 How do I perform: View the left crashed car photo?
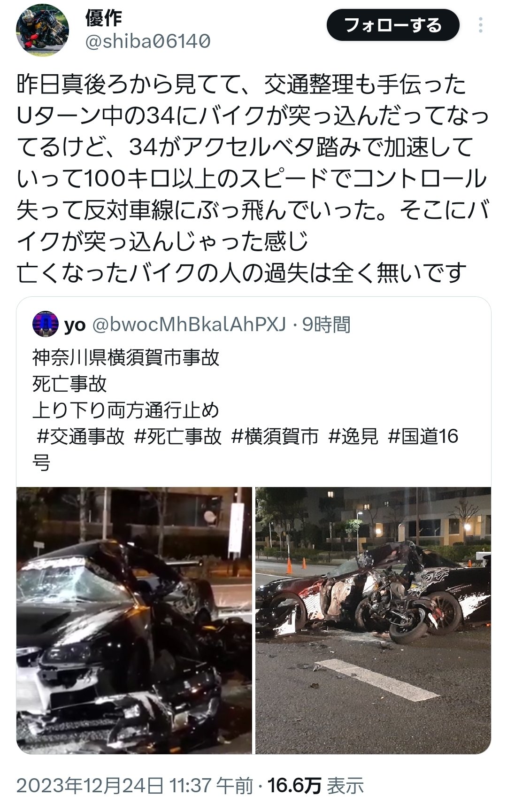pos(134,620)
